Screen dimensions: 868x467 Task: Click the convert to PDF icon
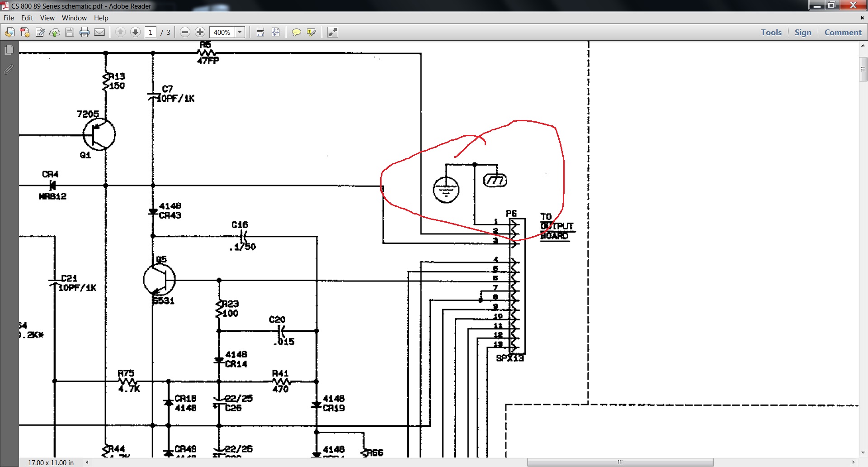[x=25, y=32]
